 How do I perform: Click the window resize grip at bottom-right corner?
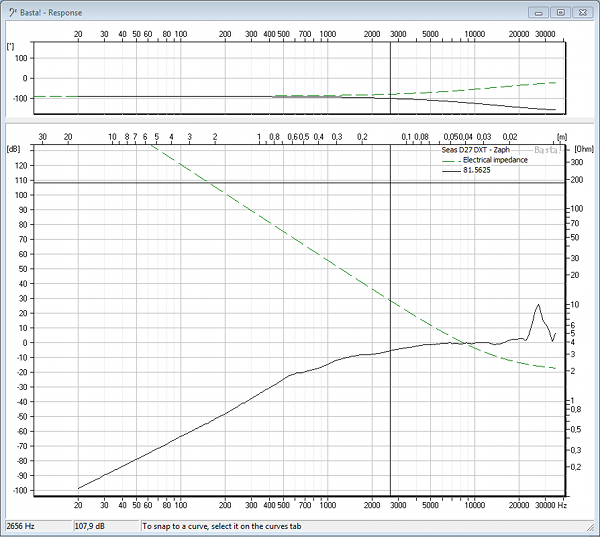coord(592,529)
